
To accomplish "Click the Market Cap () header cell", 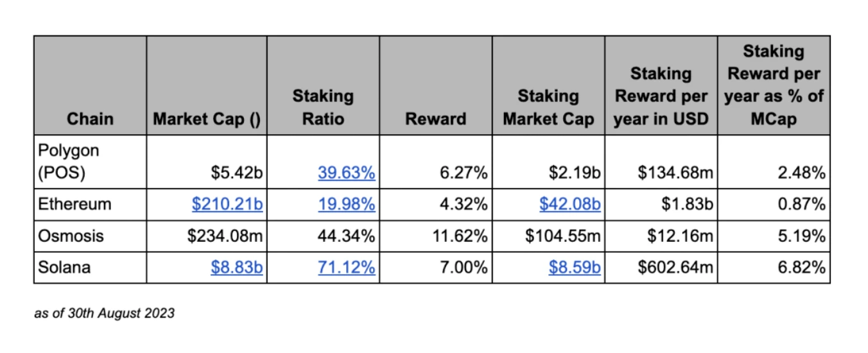I will click(207, 119).
